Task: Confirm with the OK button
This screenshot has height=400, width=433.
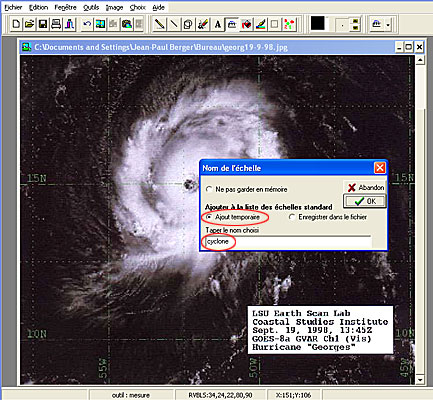Action: (365, 201)
